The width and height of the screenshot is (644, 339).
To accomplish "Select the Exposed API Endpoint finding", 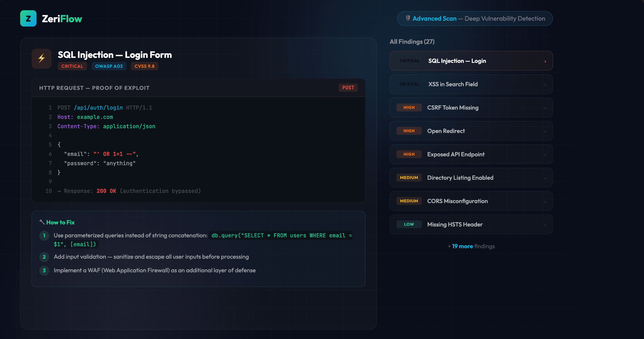I will tap(471, 154).
